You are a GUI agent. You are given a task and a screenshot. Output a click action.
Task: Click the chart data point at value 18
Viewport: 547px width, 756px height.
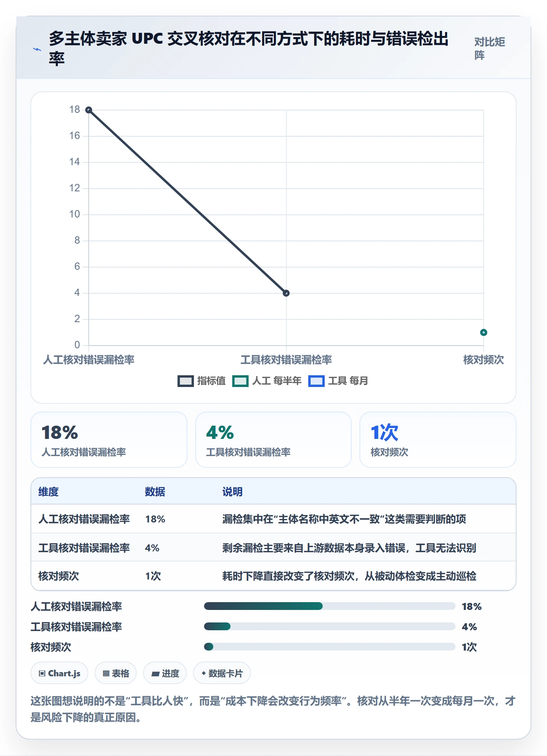[x=89, y=110]
